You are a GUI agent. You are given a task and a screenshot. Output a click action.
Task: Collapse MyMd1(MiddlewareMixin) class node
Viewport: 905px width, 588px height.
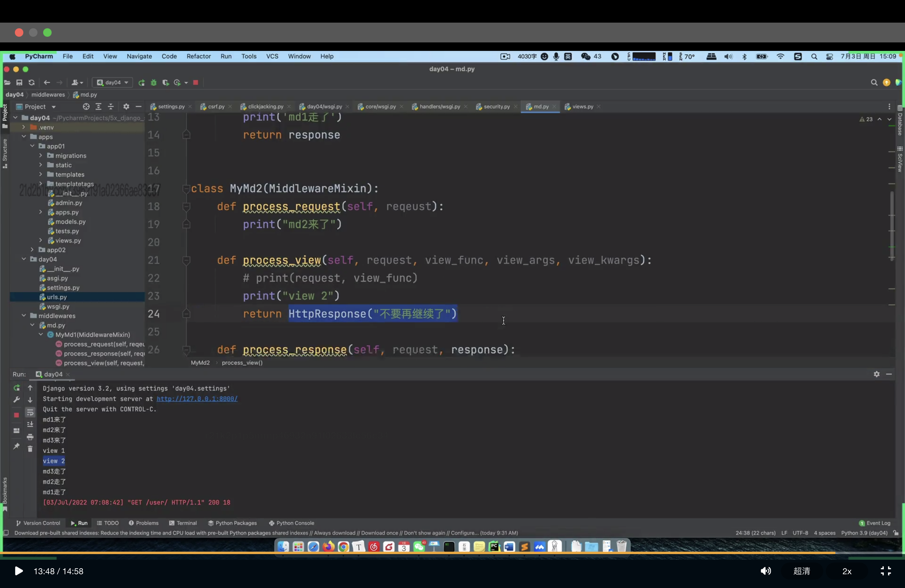(41, 335)
